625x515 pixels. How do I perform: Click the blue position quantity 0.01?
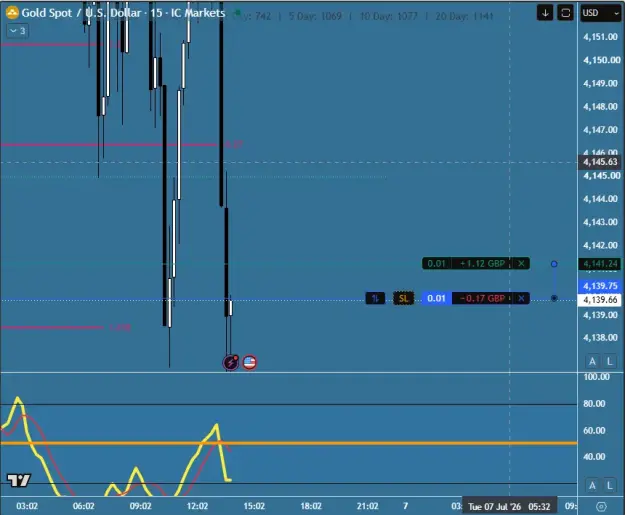436,298
